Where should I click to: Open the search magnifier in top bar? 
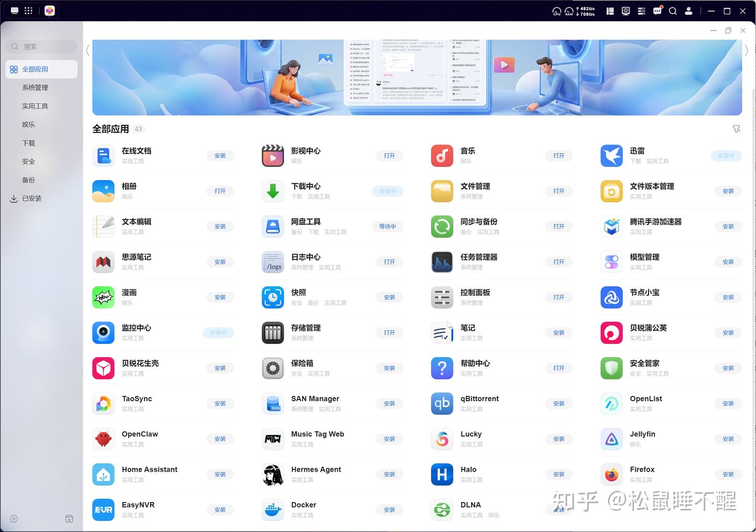point(673,11)
